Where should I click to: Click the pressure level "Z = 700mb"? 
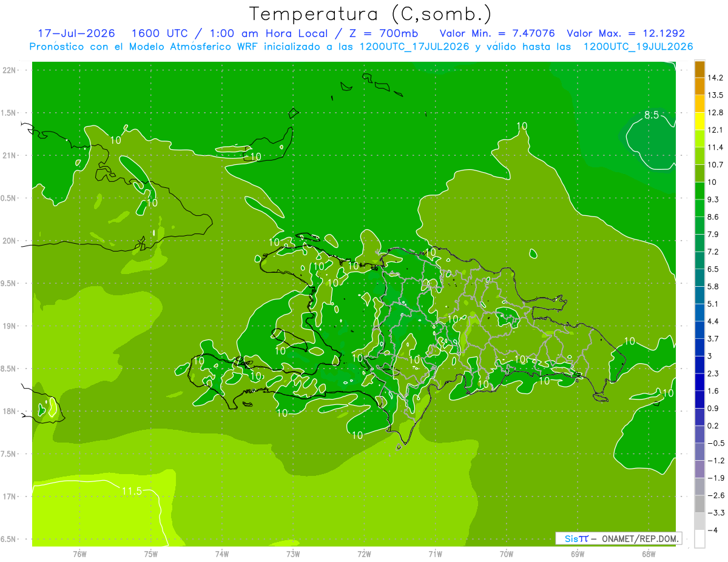[x=384, y=33]
